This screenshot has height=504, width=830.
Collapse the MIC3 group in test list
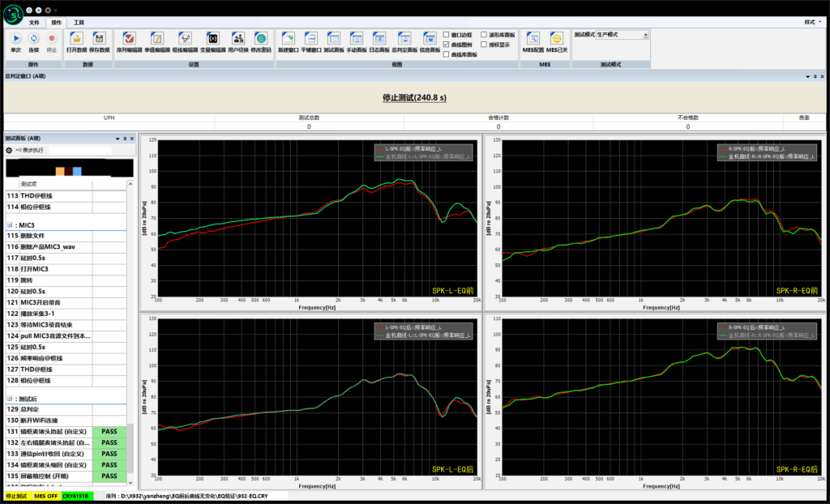(x=9, y=224)
